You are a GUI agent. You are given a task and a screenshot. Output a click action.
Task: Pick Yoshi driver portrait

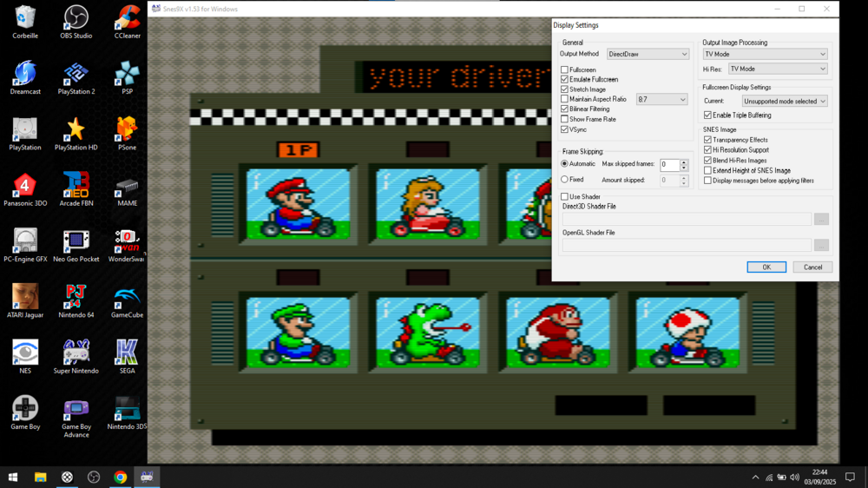pyautogui.click(x=428, y=333)
